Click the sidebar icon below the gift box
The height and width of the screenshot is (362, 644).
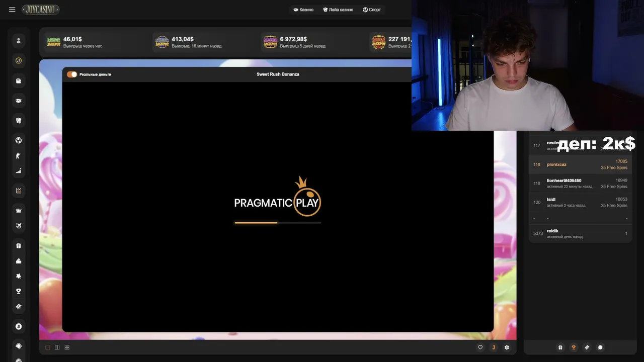coord(19,261)
